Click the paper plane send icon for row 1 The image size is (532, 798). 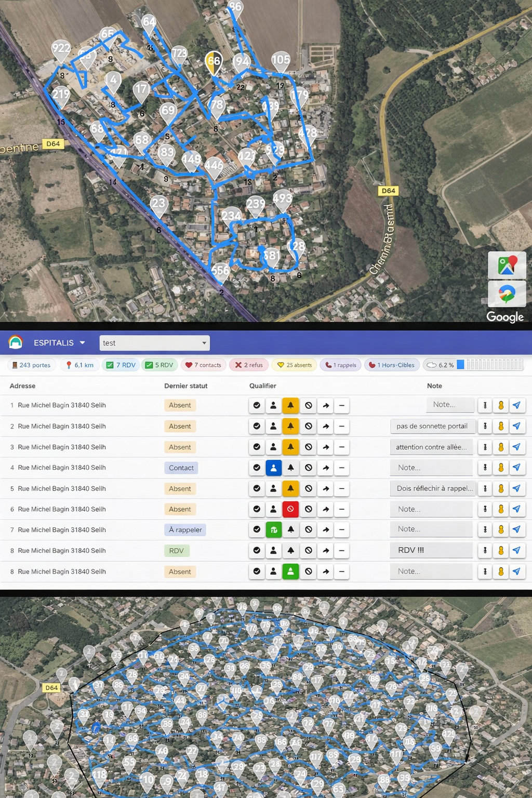[516, 405]
